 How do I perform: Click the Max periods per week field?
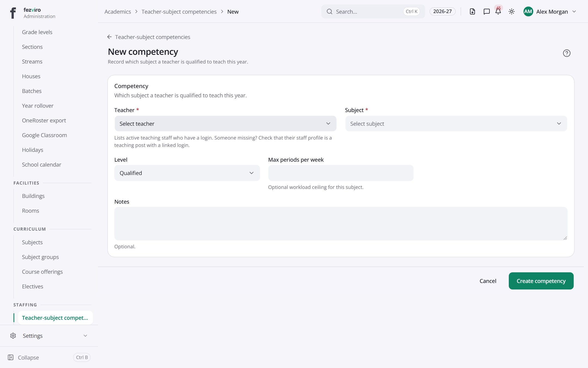tap(341, 173)
